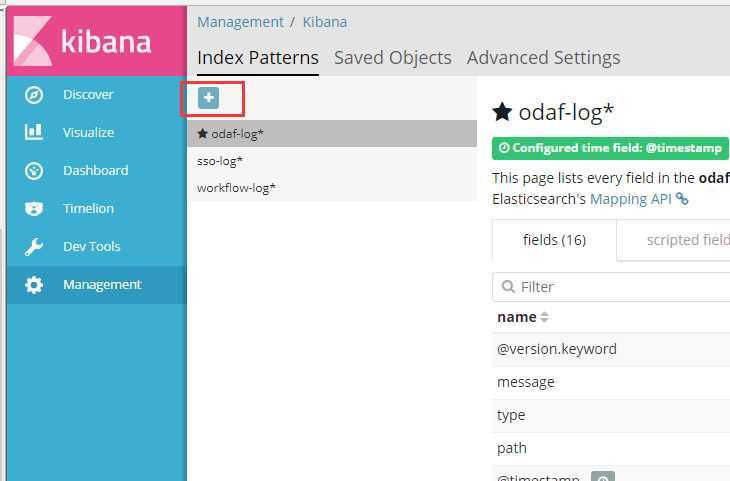Open Timelion bear icon

click(34, 209)
